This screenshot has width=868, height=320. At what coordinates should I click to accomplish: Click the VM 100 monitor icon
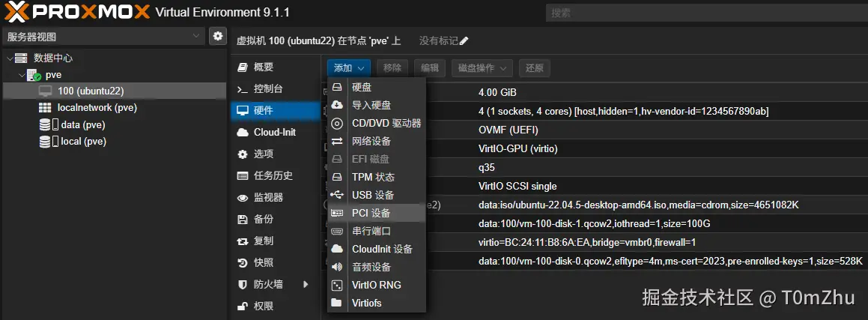pyautogui.click(x=45, y=91)
